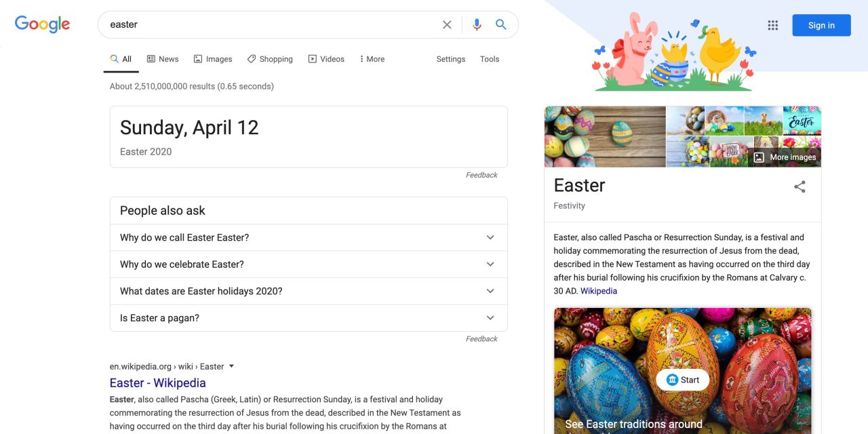Click the magnifying glass to search
868x434 pixels.
pyautogui.click(x=501, y=24)
